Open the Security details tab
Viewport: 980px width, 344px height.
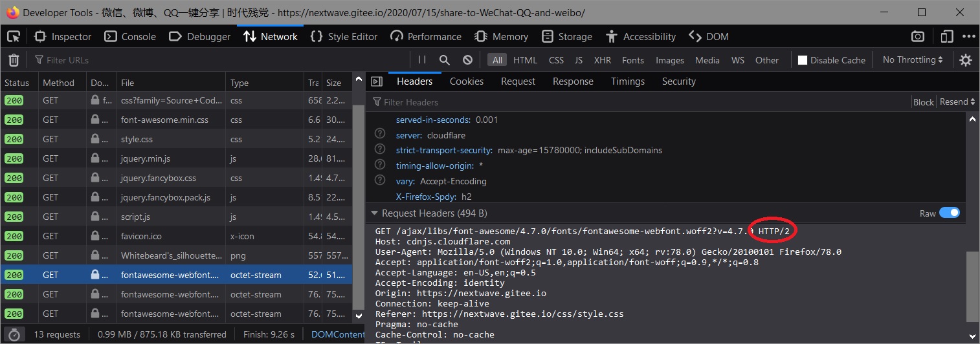pyautogui.click(x=678, y=81)
